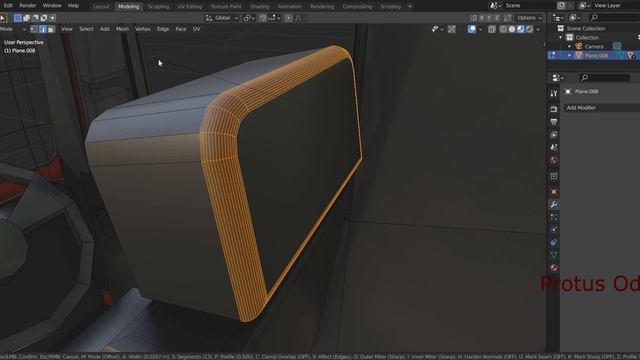The height and width of the screenshot is (360, 640).
Task: Switch to material preview shading
Action: (520, 29)
